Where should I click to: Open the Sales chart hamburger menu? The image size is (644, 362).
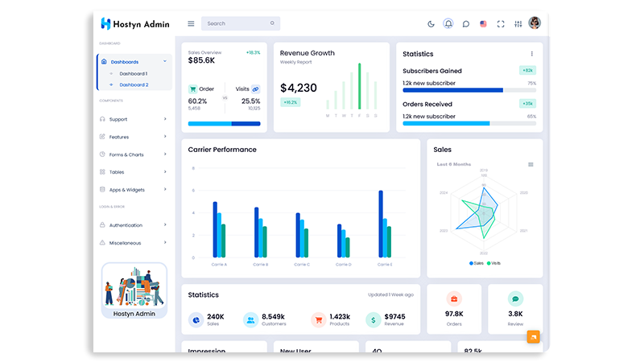[x=530, y=164]
